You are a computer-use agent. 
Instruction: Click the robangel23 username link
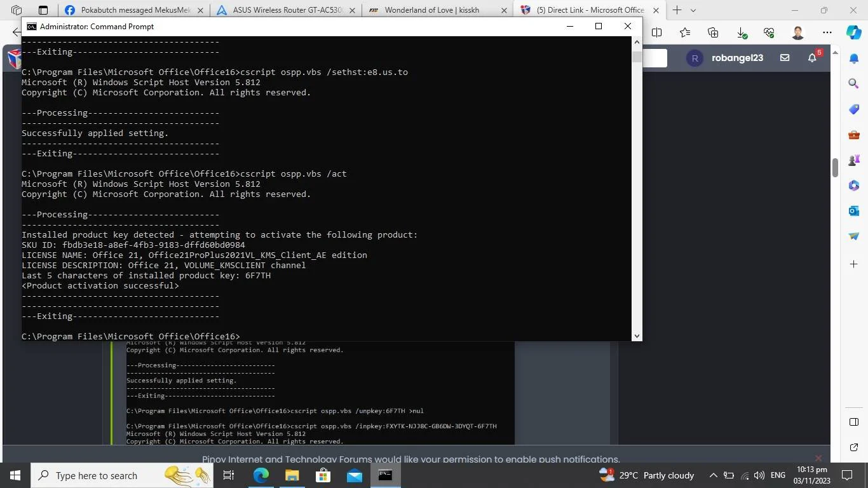737,58
